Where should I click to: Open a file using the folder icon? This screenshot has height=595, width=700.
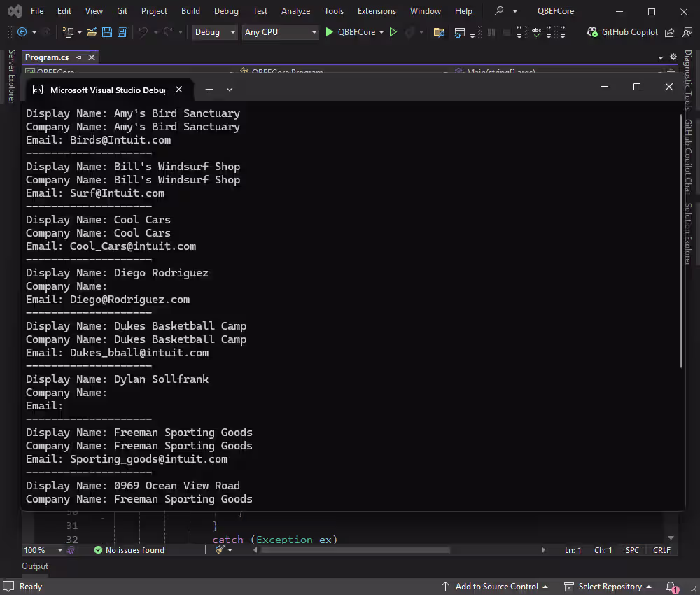point(92,32)
